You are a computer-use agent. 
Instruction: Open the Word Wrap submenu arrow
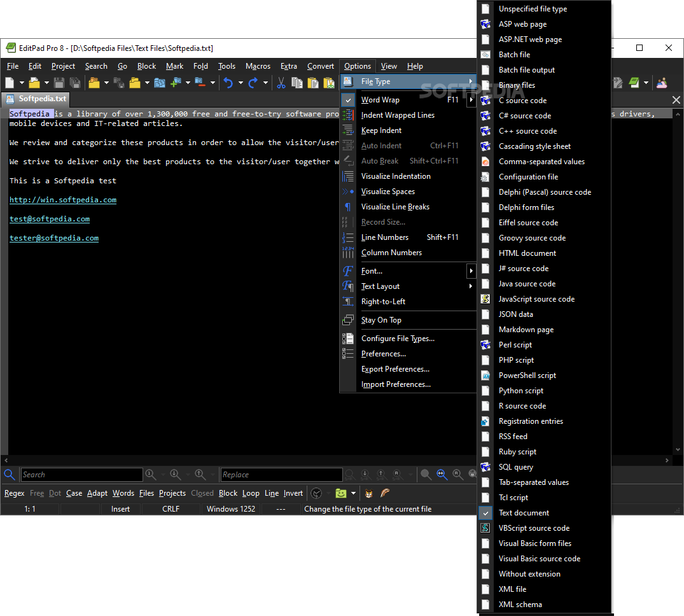coord(471,100)
